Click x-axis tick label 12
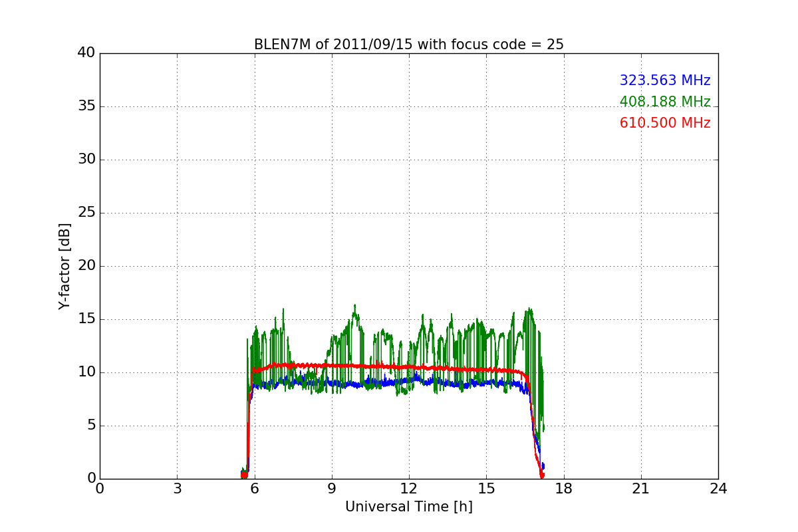The width and height of the screenshot is (798, 532). point(409,488)
